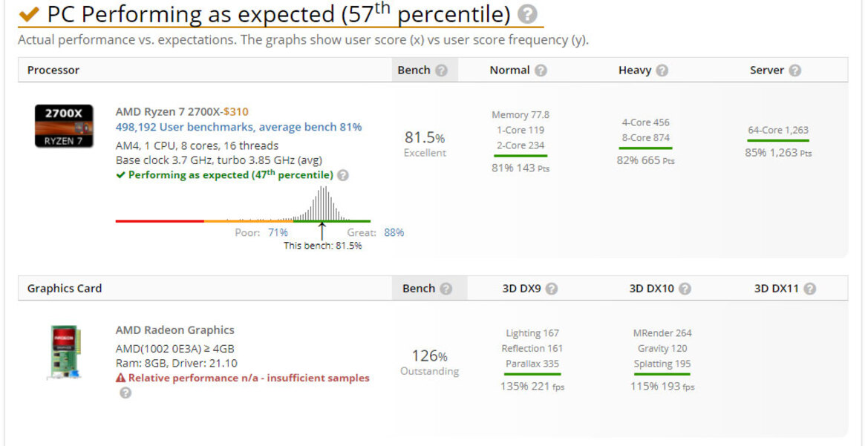Open the 2700X Ryzen 7 thumbnail

[64, 126]
